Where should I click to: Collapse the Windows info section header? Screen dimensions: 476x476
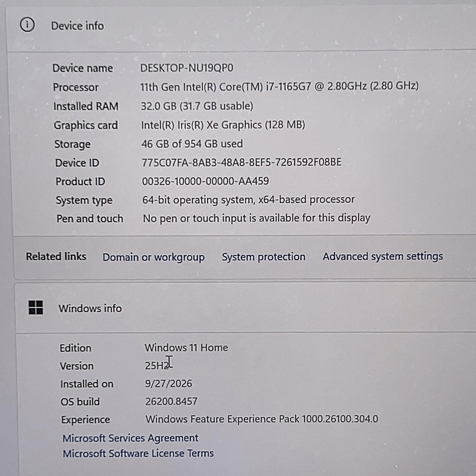pos(246,308)
